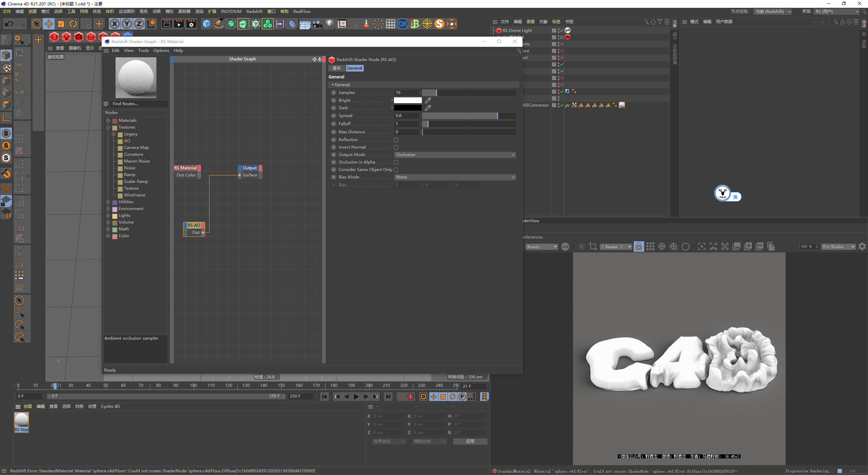Click the 应用 apply button
This screenshot has width=868, height=475.
coord(470,441)
